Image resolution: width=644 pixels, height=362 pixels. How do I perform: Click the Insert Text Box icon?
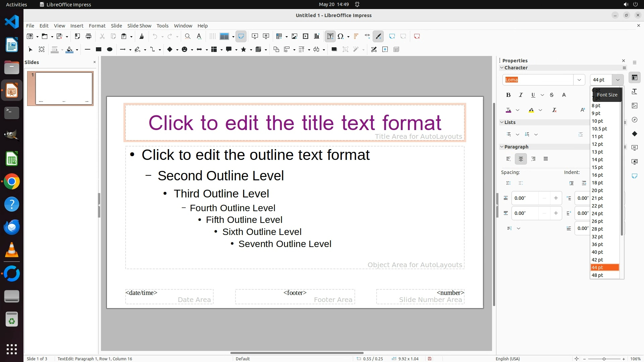(x=330, y=36)
